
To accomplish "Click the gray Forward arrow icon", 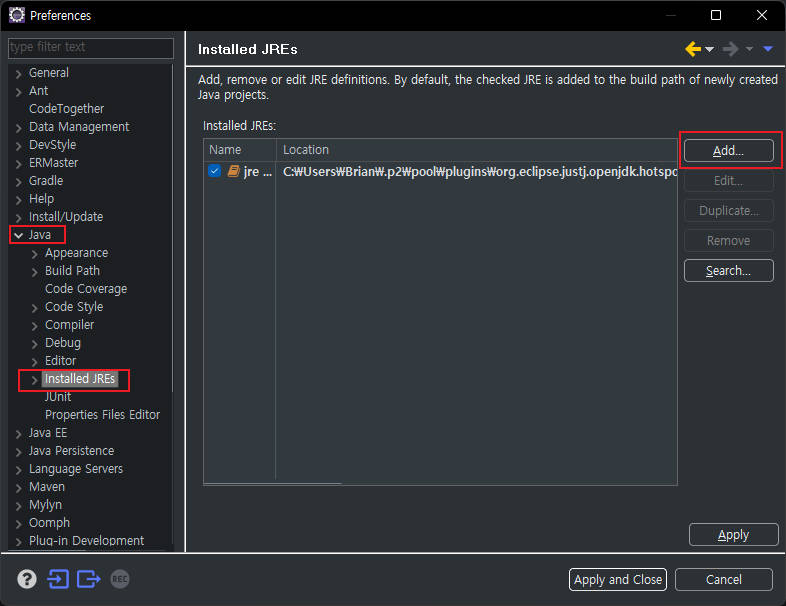I will (730, 49).
